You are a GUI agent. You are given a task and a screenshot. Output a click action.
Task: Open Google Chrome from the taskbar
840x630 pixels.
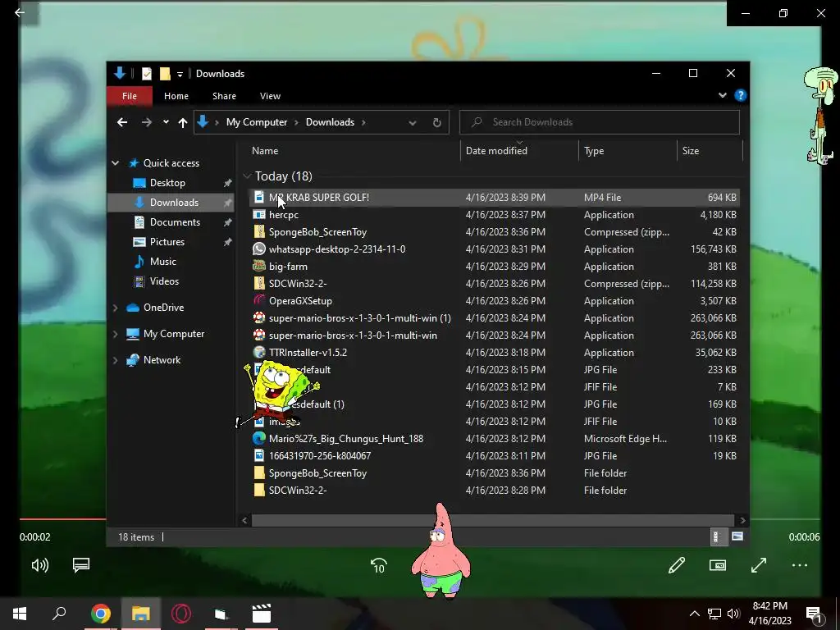point(101,614)
